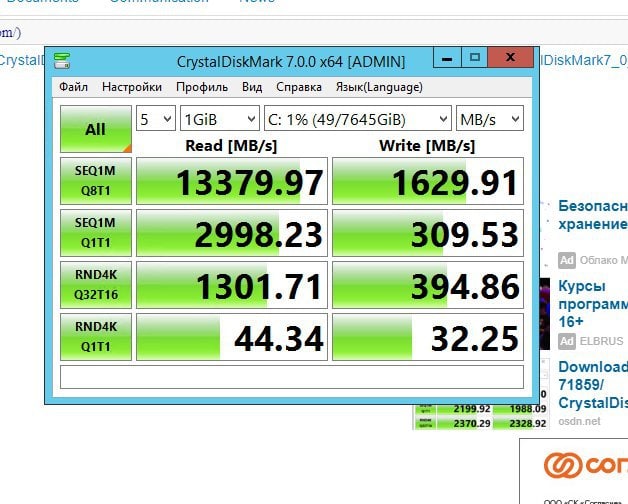Click the osdn.net source text
The width and height of the screenshot is (628, 504).
click(579, 421)
